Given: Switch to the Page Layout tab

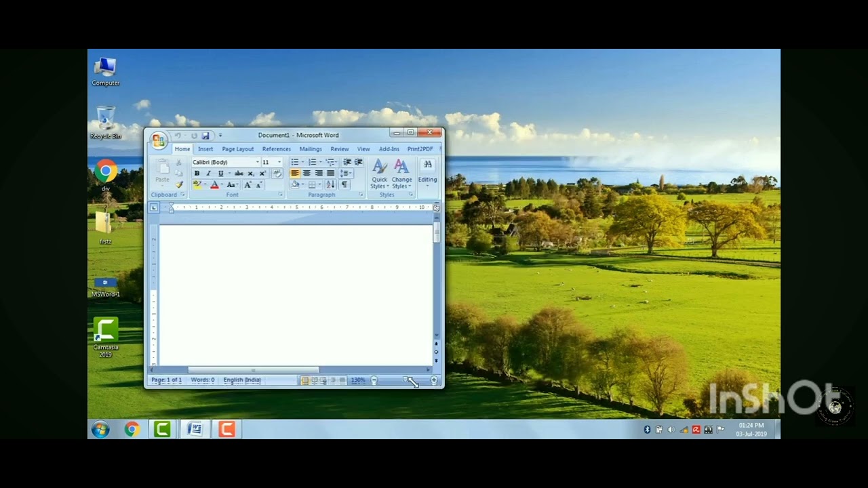Looking at the screenshot, I should (238, 149).
